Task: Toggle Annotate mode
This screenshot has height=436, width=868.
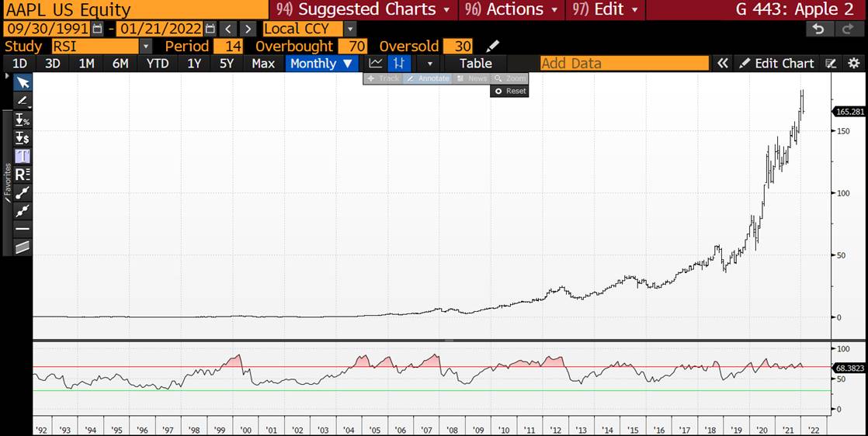Action: coord(427,78)
